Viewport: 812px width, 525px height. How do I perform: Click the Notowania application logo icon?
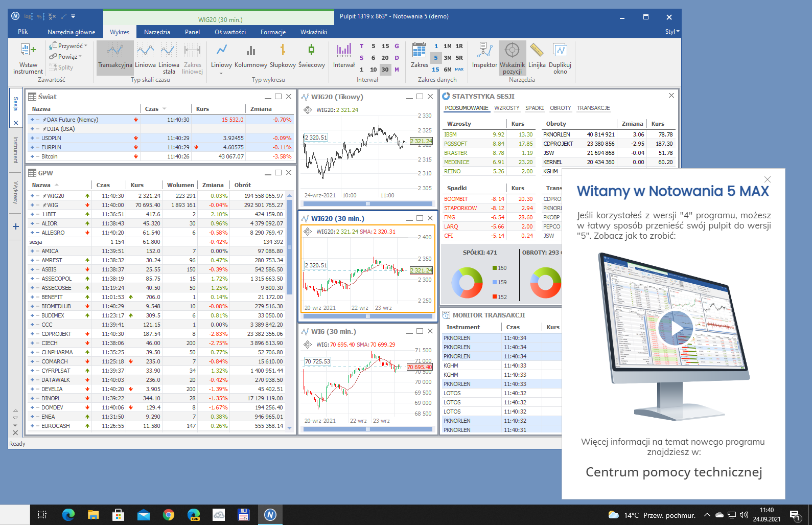click(15, 16)
